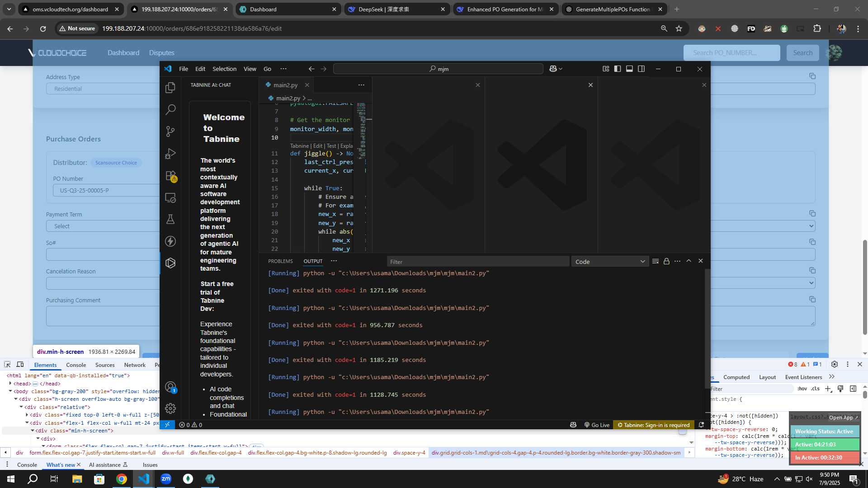This screenshot has width=868, height=488.
Task: Open editor More Actions next to main2.py
Action: click(x=361, y=85)
